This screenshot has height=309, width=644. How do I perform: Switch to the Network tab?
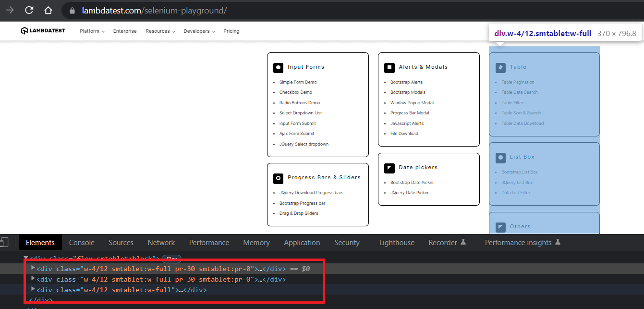(x=161, y=242)
